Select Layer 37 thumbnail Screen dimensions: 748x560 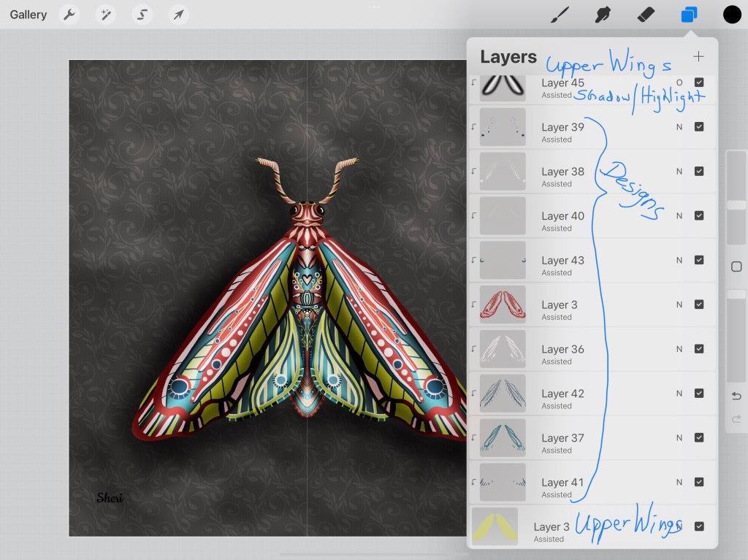pyautogui.click(x=503, y=438)
